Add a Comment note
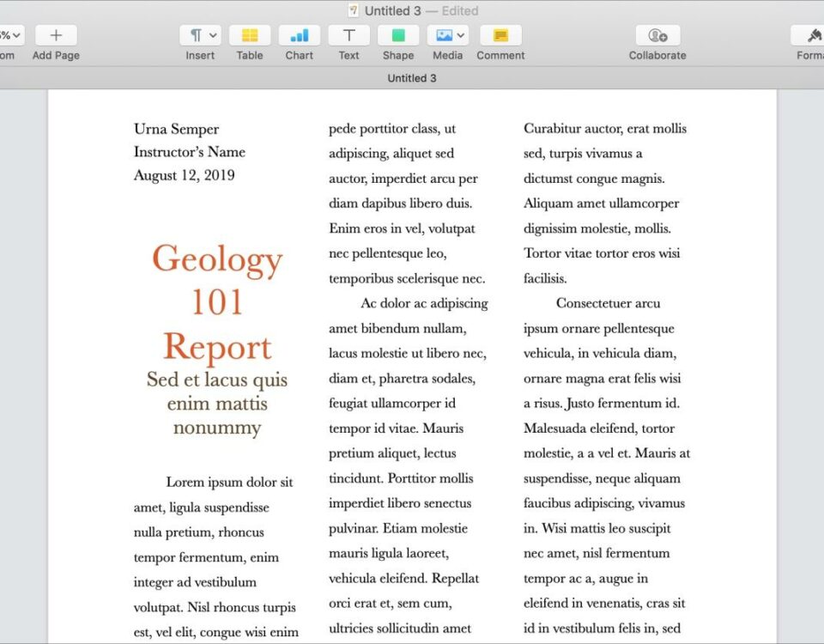824x644 pixels. tap(500, 35)
